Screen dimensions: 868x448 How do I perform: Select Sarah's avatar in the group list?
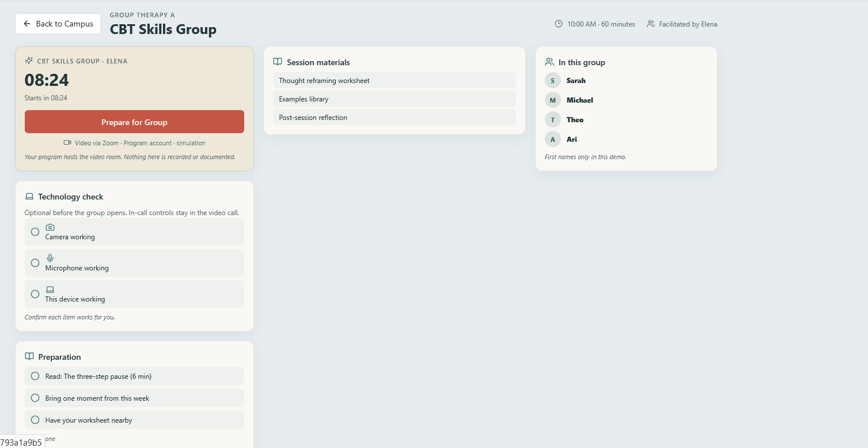point(553,80)
